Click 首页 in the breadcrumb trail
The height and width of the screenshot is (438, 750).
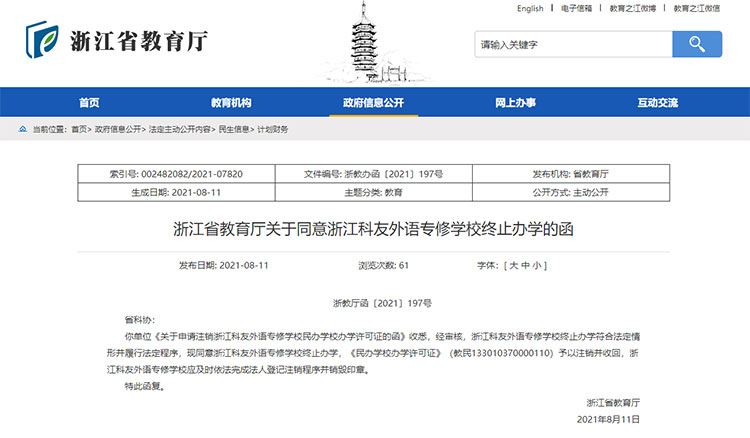pos(79,129)
